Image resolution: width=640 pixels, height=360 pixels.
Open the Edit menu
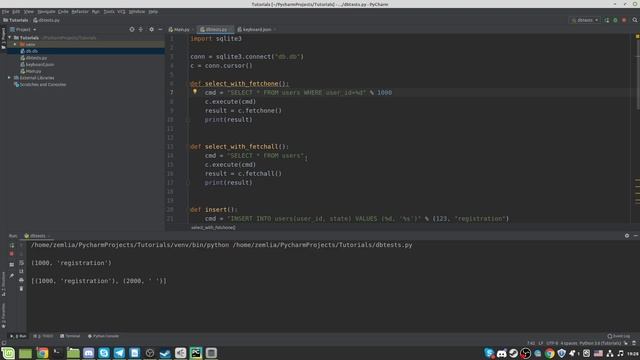point(16,12)
